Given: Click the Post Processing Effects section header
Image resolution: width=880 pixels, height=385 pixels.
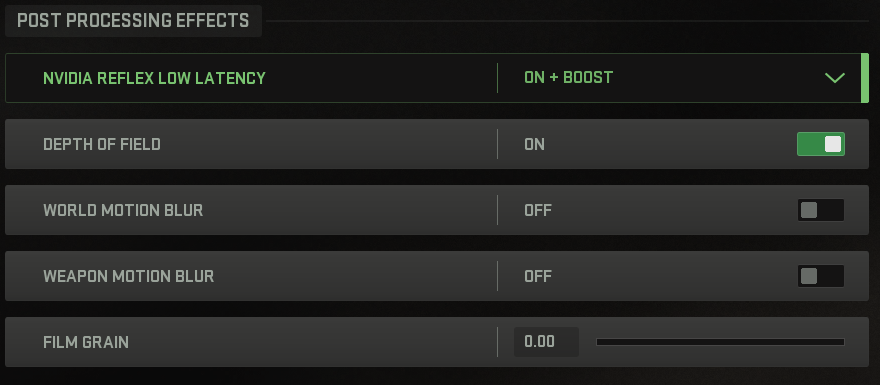Looking at the screenshot, I should (133, 21).
